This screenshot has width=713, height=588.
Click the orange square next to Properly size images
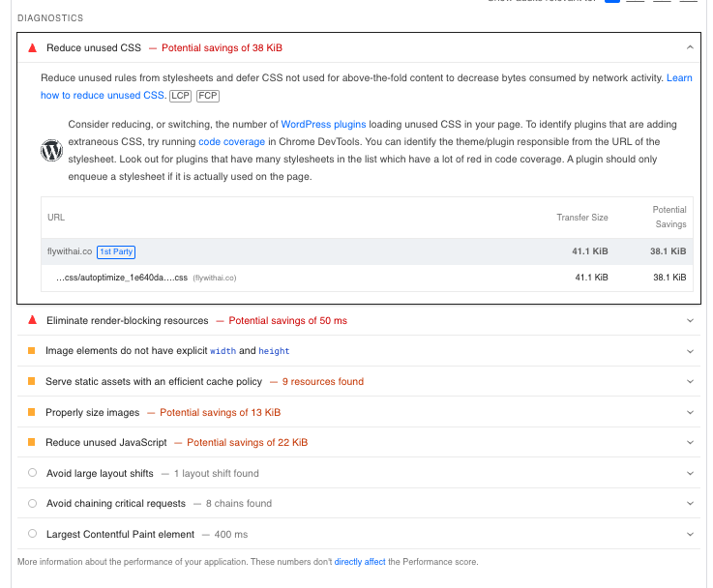[x=32, y=413]
